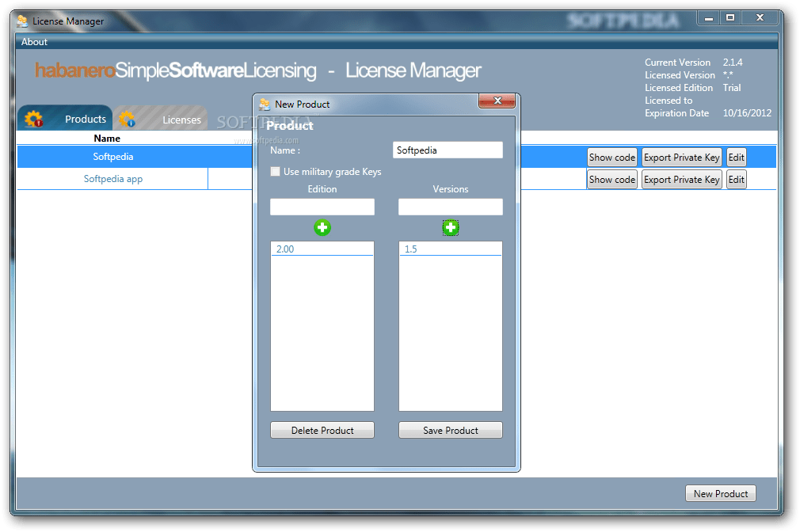This screenshot has height=532, width=800.
Task: Click the green plus to add an Edition
Action: click(x=322, y=227)
